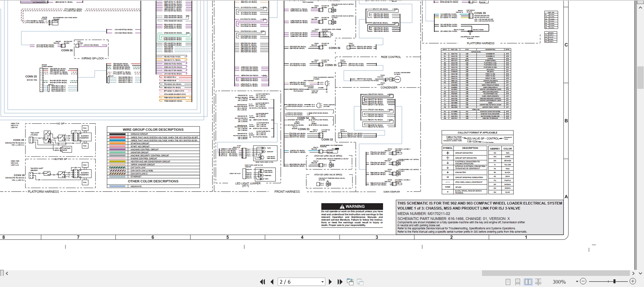Viewport: 644px width, 287px height.
Task: Click the SCHEMATIC PART NUMBER: 616-1466 line
Action: coord(453,219)
